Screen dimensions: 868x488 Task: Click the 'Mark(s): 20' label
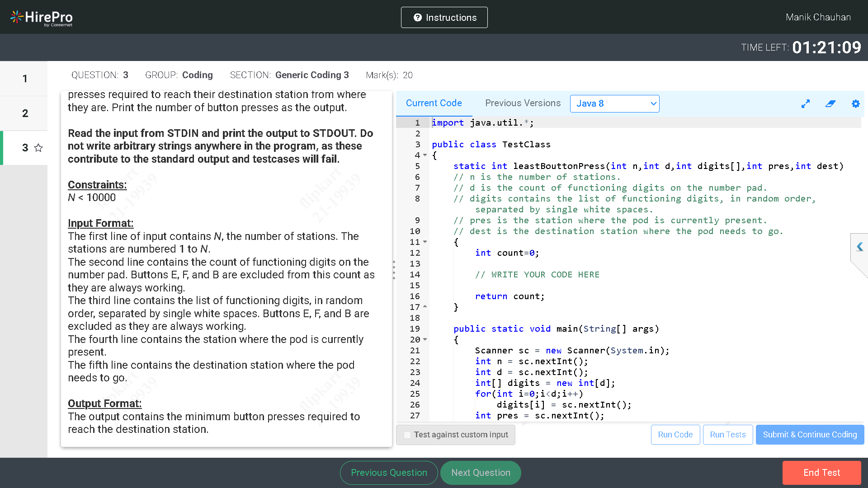click(389, 75)
